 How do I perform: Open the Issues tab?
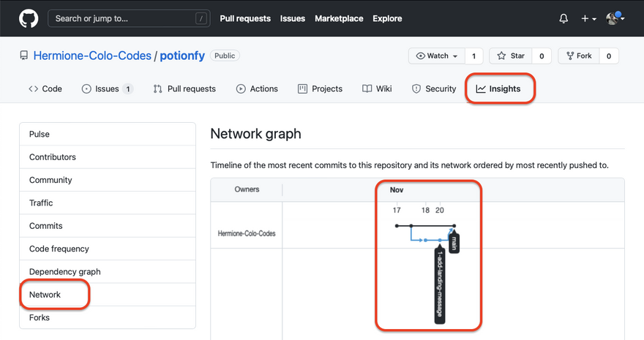pos(107,88)
